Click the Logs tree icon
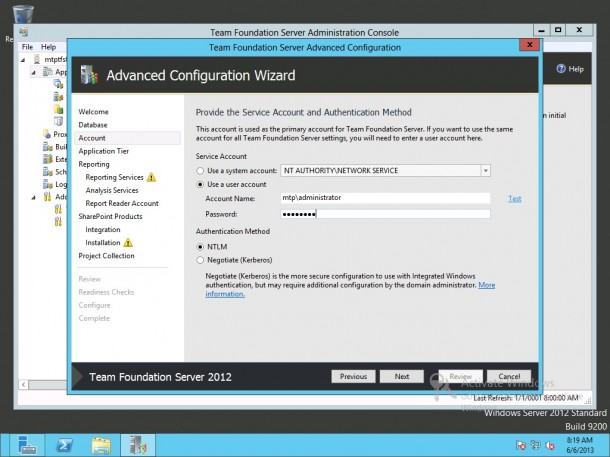Screen dimensions: 610x457 click(x=47, y=184)
